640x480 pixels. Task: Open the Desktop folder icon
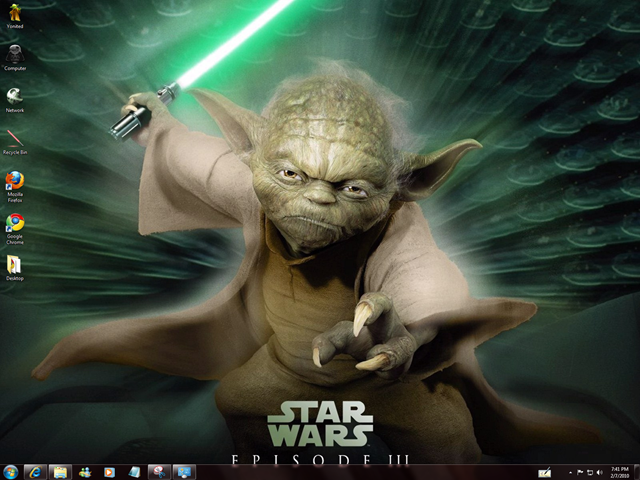pos(14,264)
